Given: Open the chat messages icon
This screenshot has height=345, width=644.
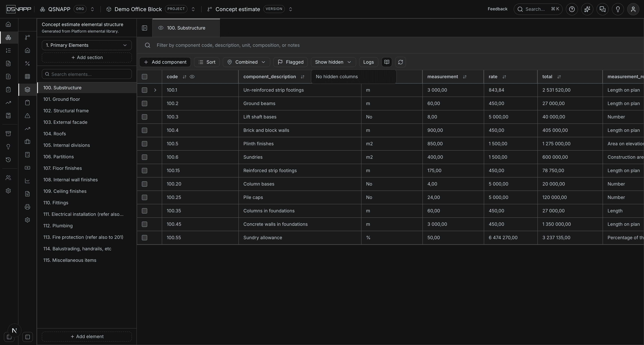Looking at the screenshot, I should pos(602,9).
